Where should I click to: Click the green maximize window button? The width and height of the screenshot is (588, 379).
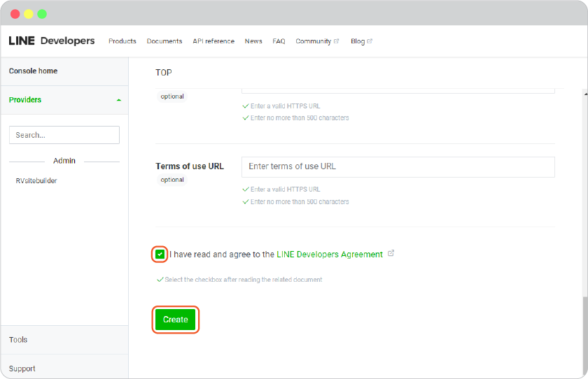point(42,14)
